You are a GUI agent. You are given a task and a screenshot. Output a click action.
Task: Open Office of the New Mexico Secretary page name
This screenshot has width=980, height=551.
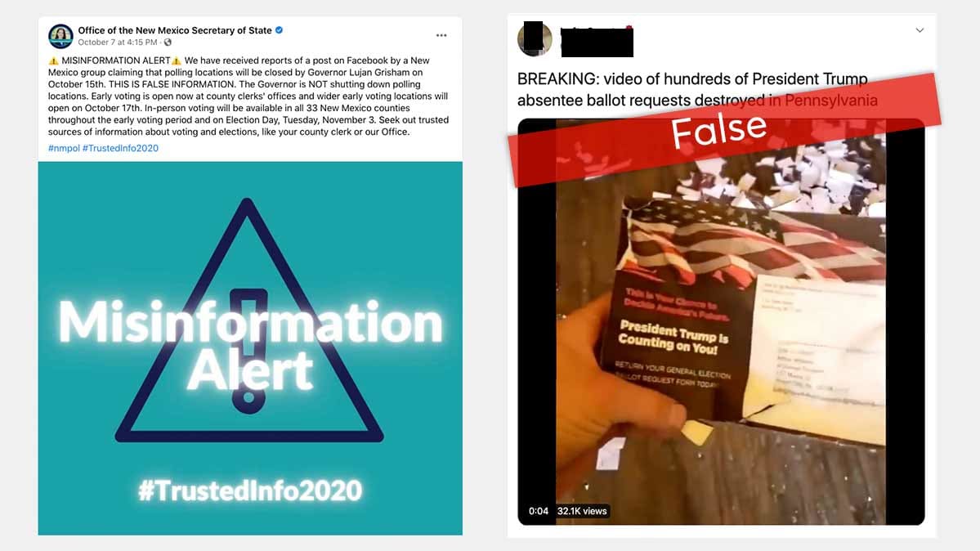click(174, 30)
